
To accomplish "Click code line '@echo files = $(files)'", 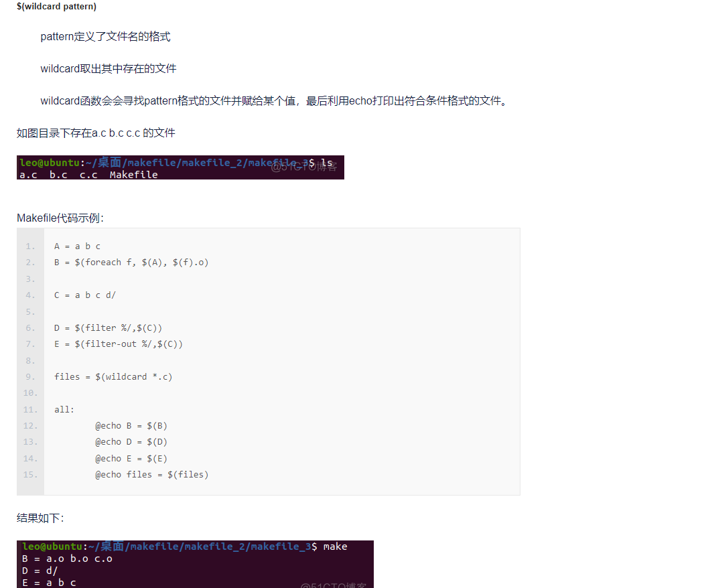I will (x=152, y=475).
